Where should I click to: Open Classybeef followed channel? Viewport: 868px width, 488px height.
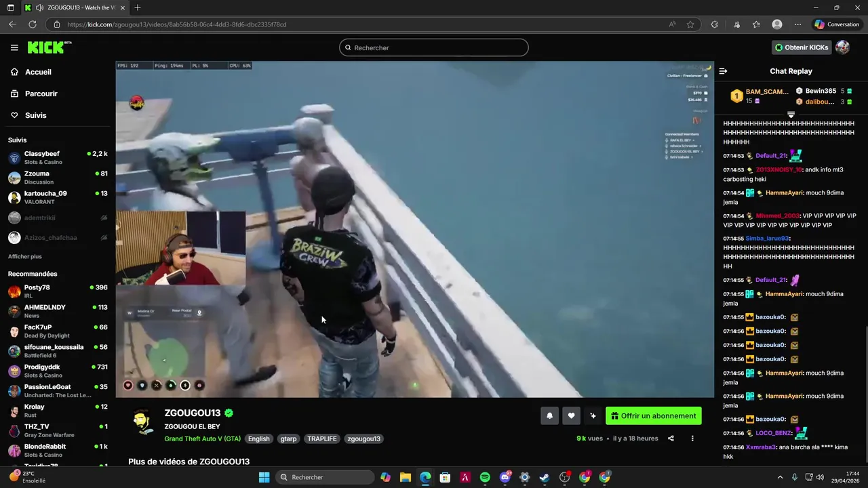[x=58, y=158]
